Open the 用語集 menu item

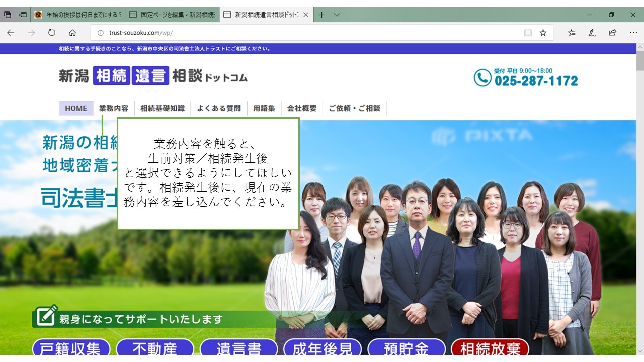pos(264,108)
